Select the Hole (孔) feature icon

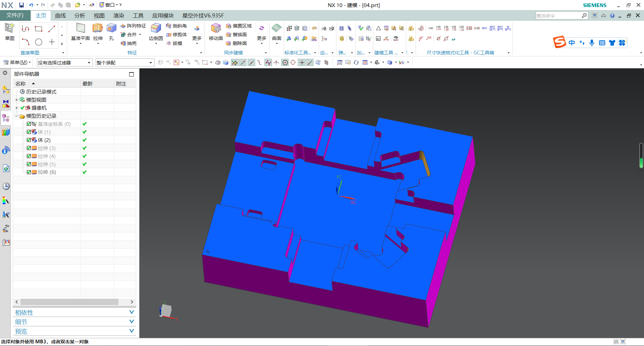coord(111,29)
